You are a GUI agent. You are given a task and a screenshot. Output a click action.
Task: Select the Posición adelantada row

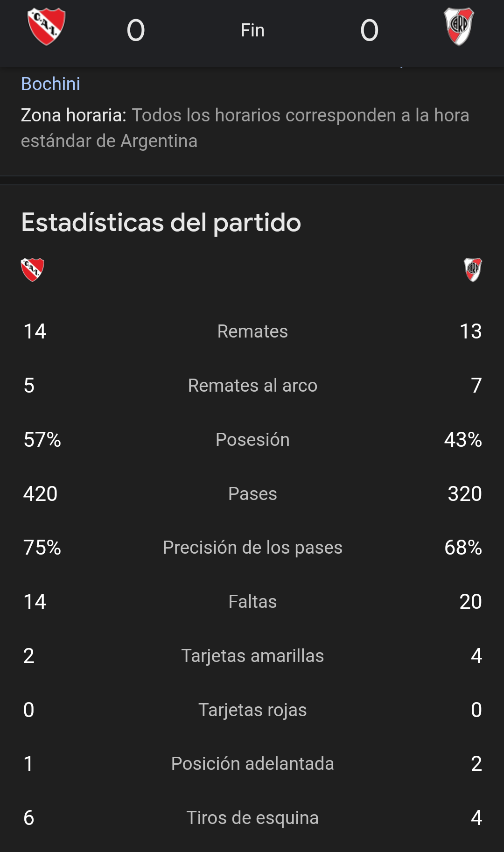point(252,764)
